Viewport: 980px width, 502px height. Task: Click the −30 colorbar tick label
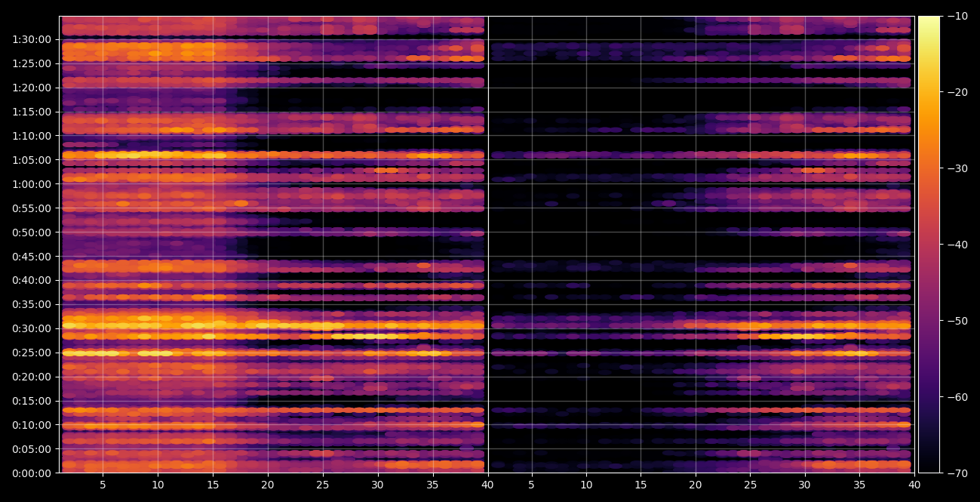pyautogui.click(x=957, y=168)
